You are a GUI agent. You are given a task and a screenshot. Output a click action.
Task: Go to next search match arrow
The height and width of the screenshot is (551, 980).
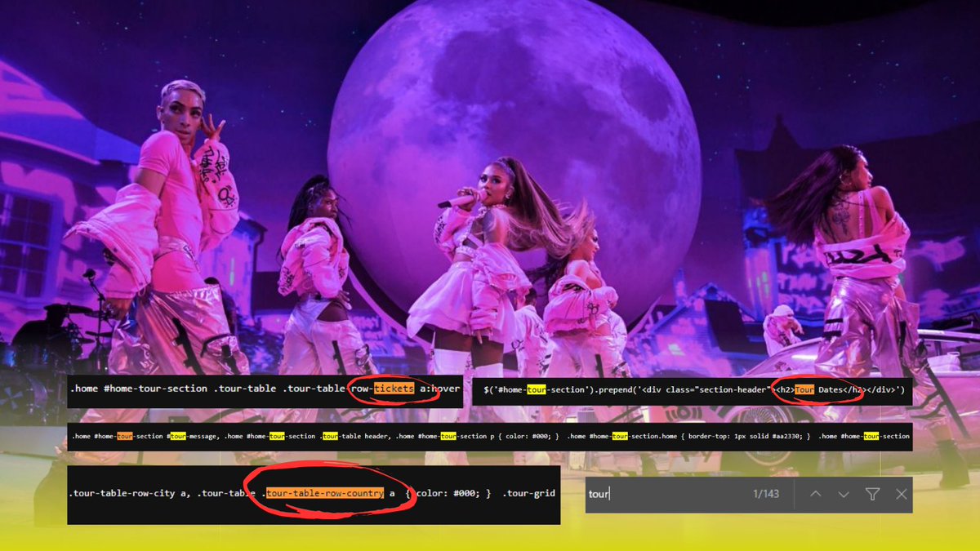[x=844, y=495]
